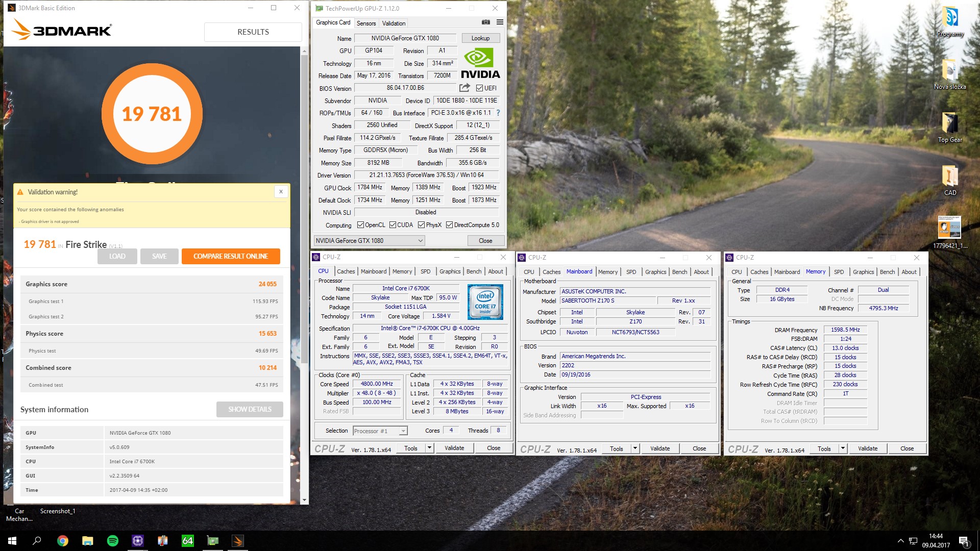This screenshot has height=551, width=980.
Task: Click SHOW DETAILS for system information
Action: (x=250, y=409)
